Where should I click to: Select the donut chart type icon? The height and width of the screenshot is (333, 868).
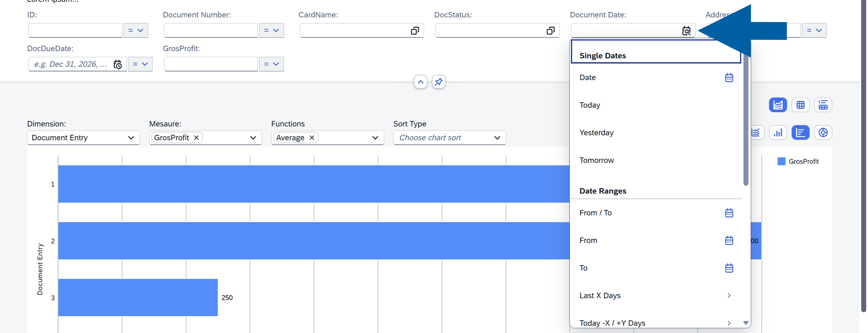[x=823, y=132]
